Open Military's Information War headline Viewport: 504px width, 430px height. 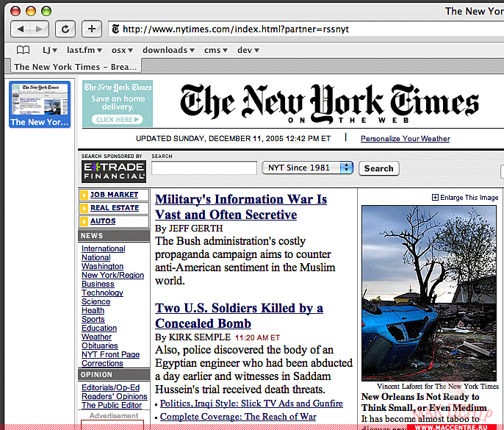pyautogui.click(x=241, y=207)
